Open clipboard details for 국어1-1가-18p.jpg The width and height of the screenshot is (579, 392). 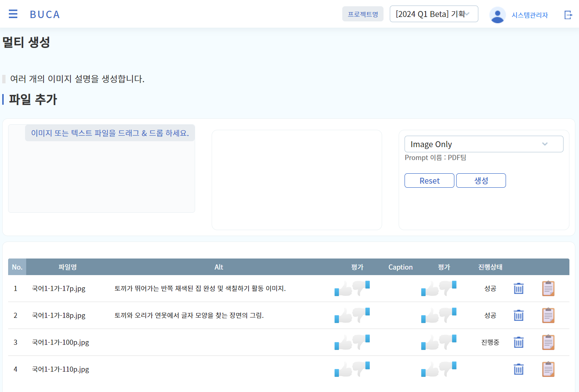coord(548,315)
